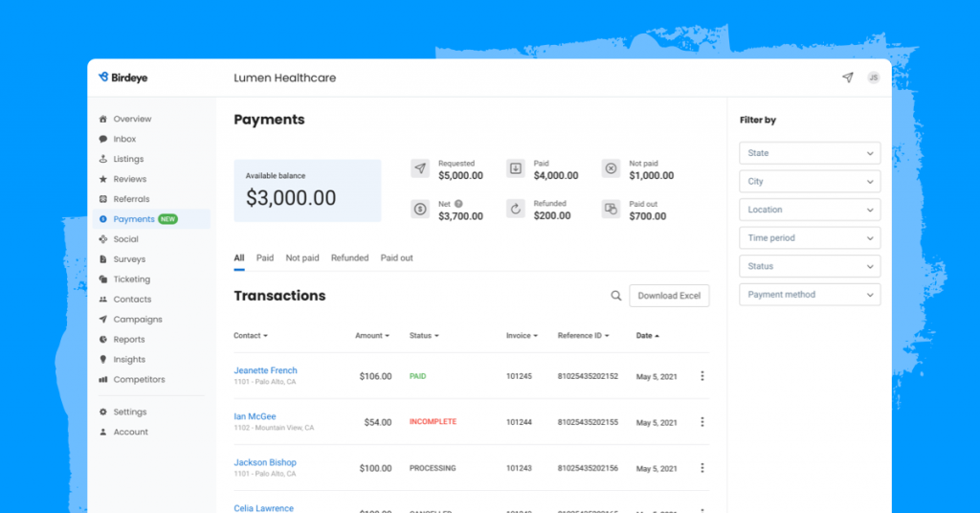980x513 pixels.
Task: Sort by Invoice column header
Action: click(x=522, y=336)
